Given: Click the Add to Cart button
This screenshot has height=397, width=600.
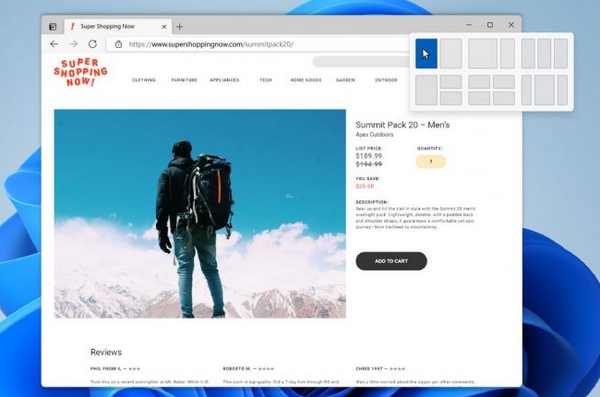Looking at the screenshot, I should point(391,261).
